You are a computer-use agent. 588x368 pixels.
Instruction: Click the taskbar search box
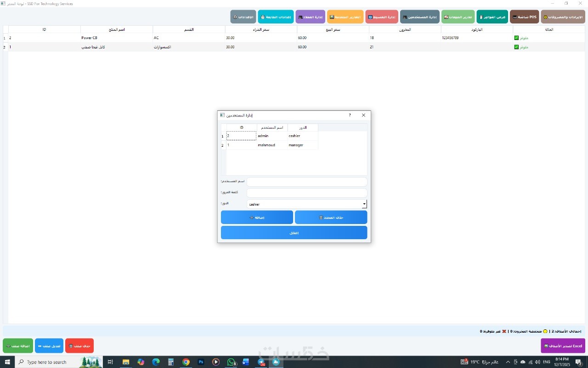[x=59, y=362]
